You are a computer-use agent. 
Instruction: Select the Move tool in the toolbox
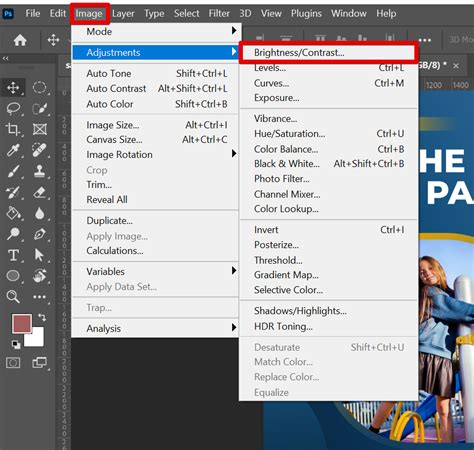click(x=13, y=88)
